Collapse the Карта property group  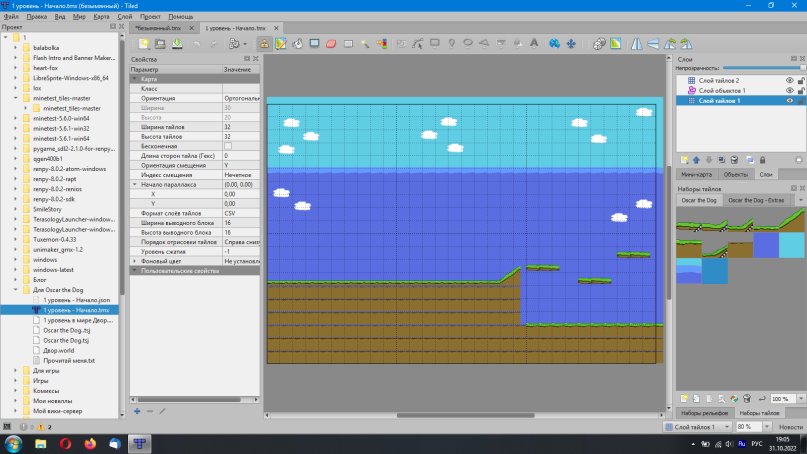click(135, 79)
